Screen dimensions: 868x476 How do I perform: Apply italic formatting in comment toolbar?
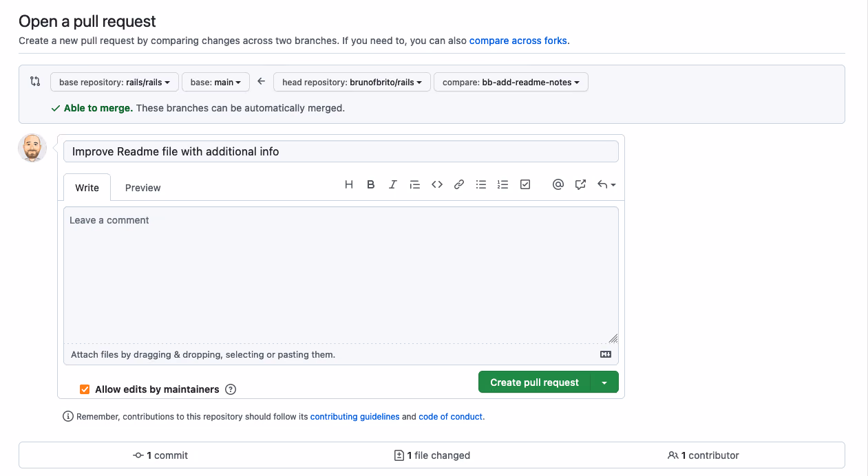(x=392, y=184)
